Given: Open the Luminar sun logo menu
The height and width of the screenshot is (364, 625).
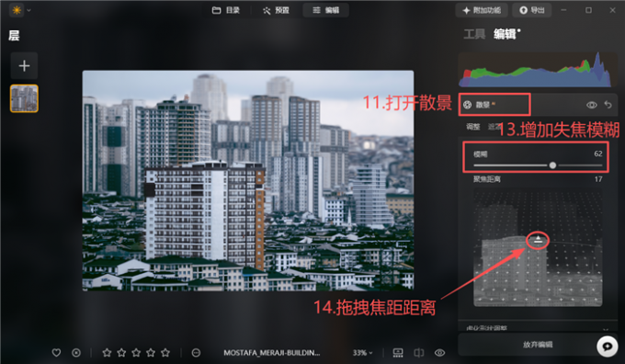Looking at the screenshot, I should tap(17, 10).
